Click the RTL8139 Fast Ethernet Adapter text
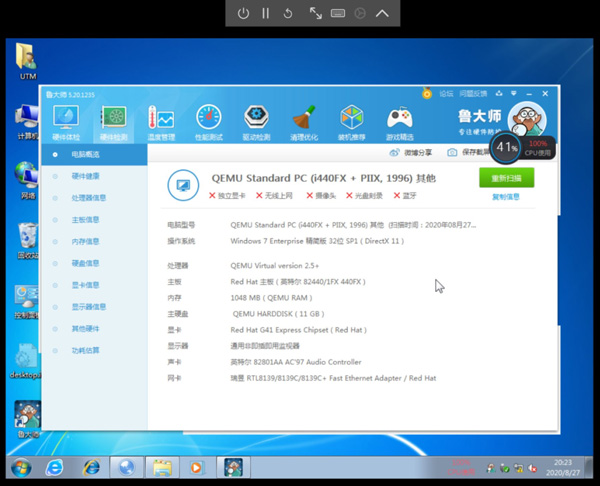Screen dimensions: 600x486 pos(333,378)
